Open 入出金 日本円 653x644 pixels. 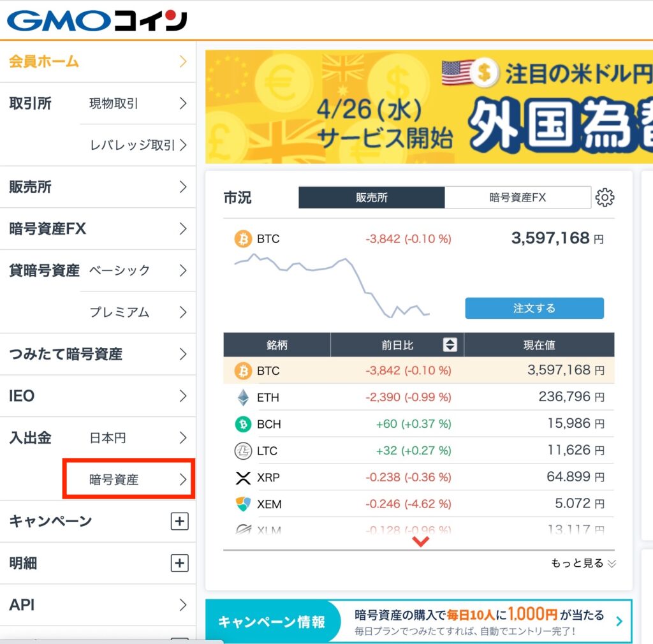point(138,437)
